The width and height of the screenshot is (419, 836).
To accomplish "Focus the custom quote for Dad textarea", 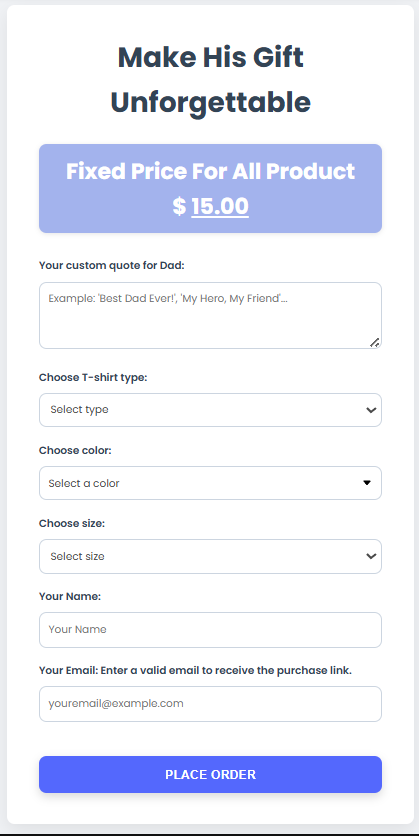I will 210,316.
